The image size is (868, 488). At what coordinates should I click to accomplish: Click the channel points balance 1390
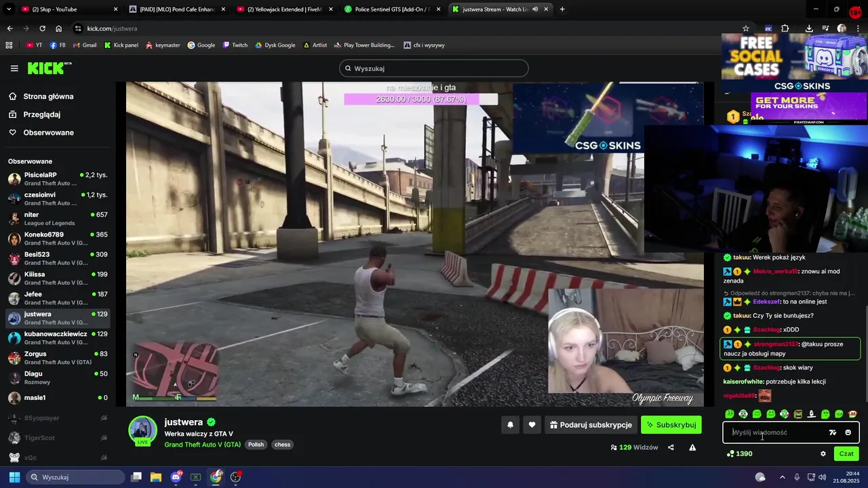pos(739,453)
